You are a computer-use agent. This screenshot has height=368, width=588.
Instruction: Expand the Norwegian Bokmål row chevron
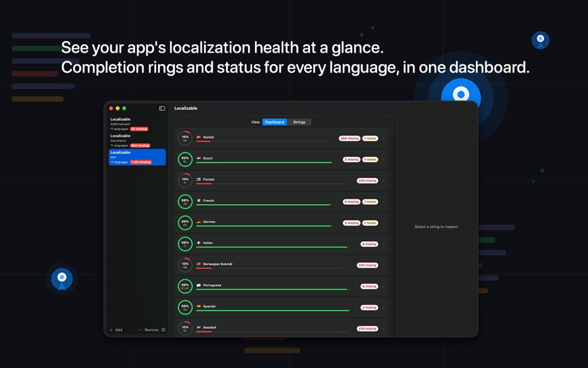[x=383, y=266]
